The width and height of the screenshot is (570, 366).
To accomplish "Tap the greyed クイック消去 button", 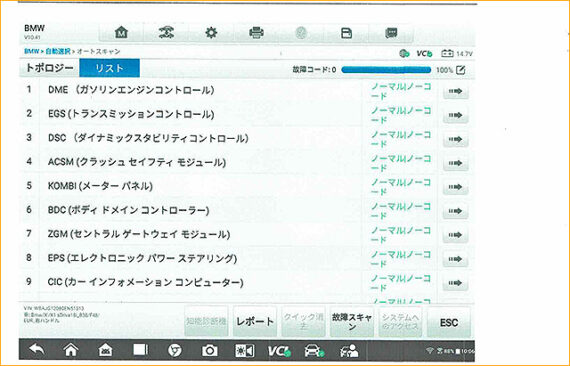I will (x=304, y=322).
